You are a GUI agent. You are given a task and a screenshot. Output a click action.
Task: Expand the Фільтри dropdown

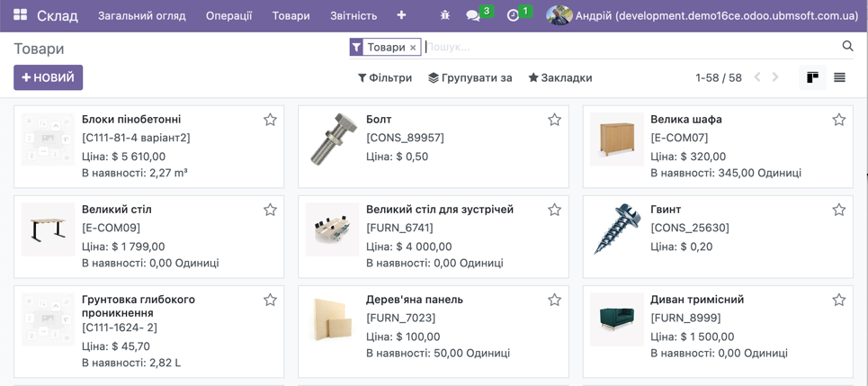(385, 77)
